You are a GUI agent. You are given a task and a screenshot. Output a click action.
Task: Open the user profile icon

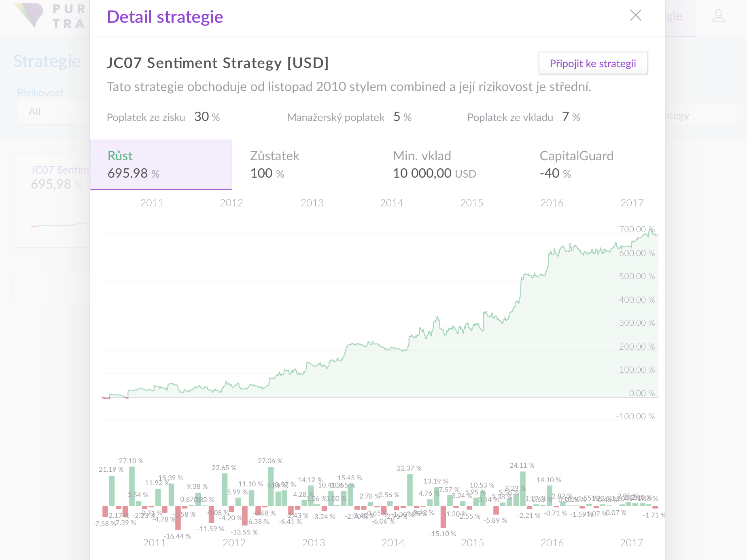718,16
